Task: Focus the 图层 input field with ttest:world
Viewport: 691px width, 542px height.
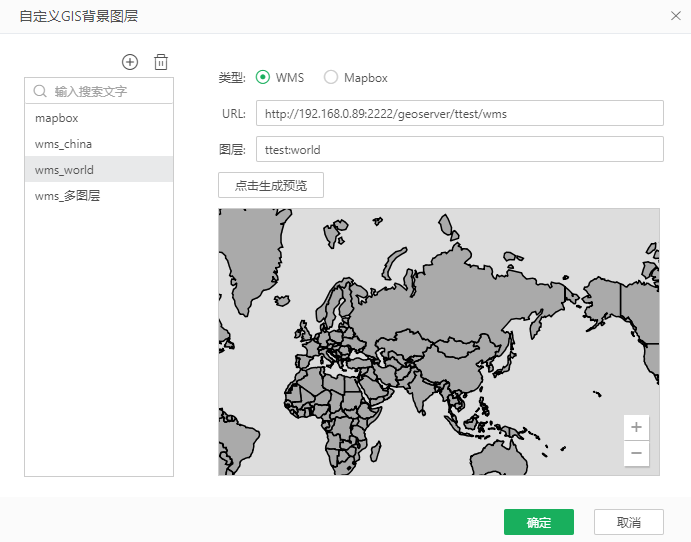Action: point(459,149)
